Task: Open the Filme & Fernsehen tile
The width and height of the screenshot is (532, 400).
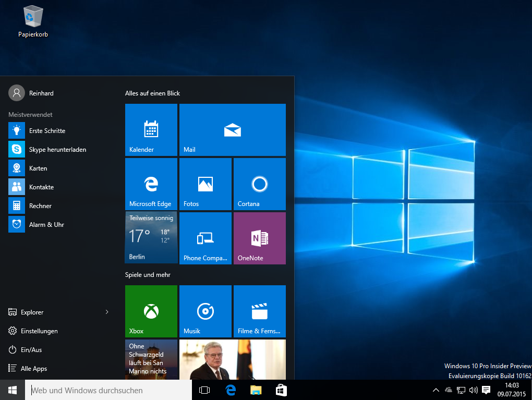Action: pos(260,311)
